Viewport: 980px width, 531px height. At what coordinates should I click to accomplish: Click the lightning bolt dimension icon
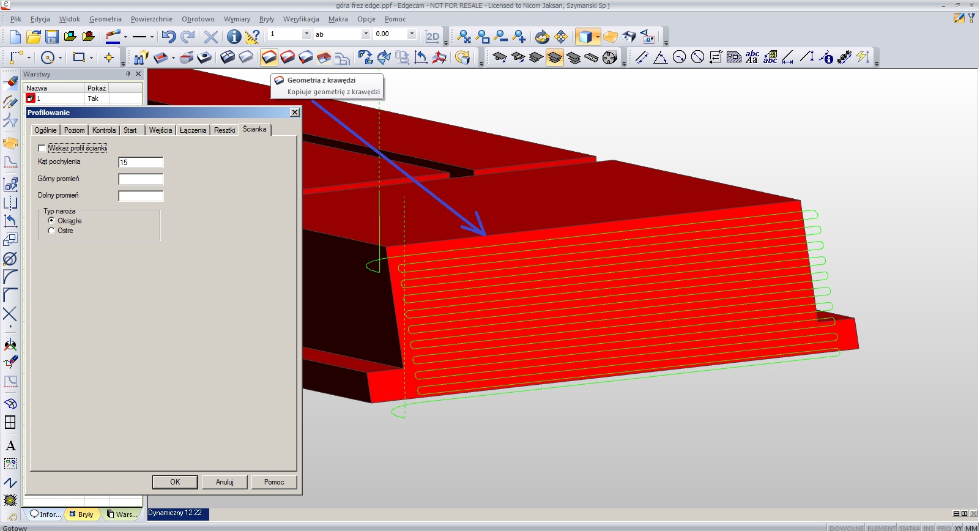pyautogui.click(x=863, y=58)
